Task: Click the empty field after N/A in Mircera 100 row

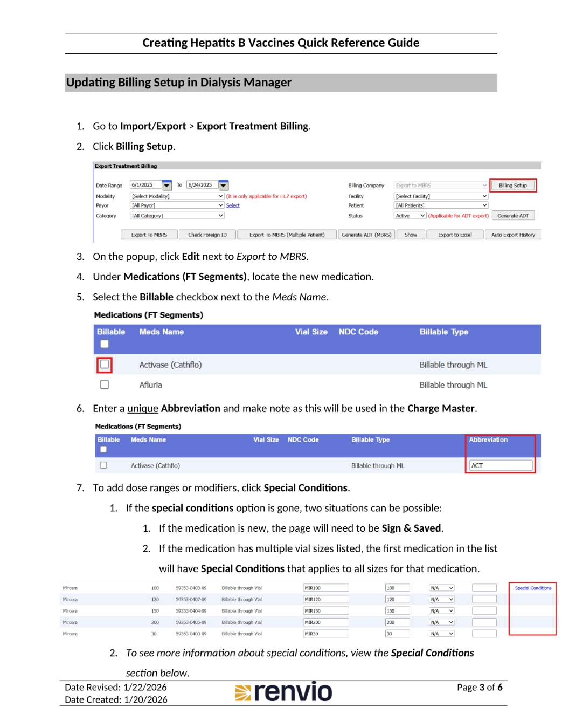Action: click(484, 588)
